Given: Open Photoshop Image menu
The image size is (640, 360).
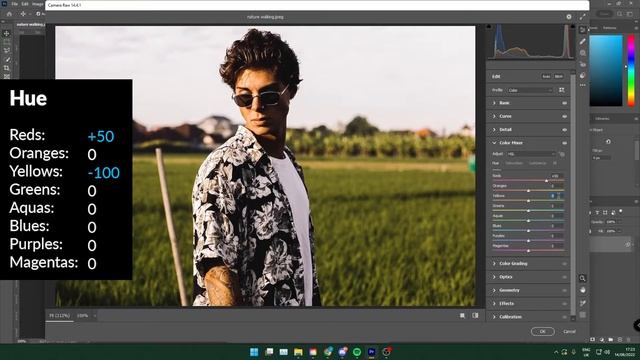Looking at the screenshot, I should (38, 4).
